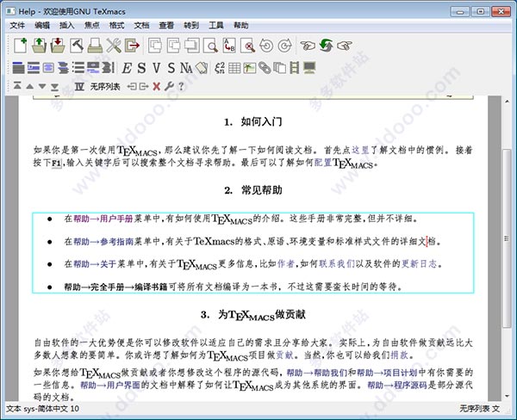Insert an image via picture icon

pos(250,68)
